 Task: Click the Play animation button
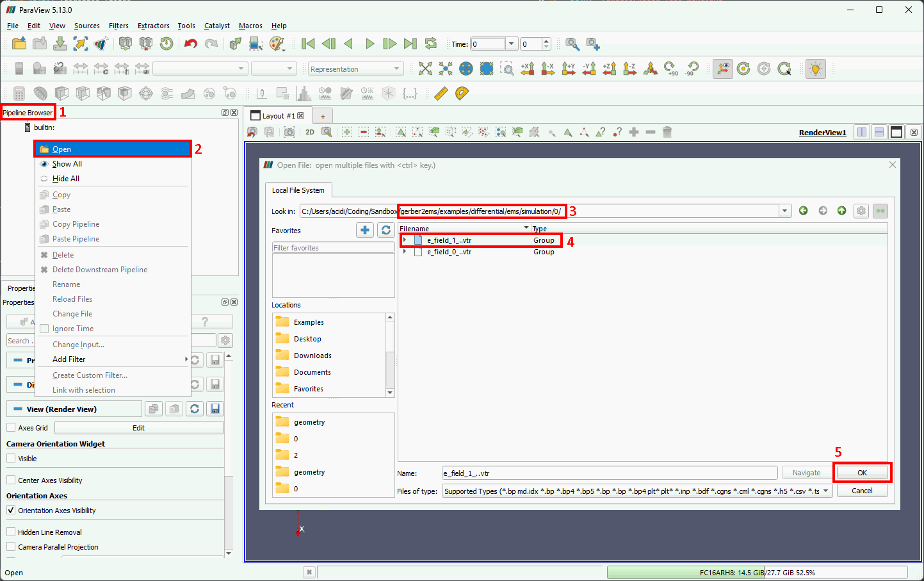click(369, 44)
